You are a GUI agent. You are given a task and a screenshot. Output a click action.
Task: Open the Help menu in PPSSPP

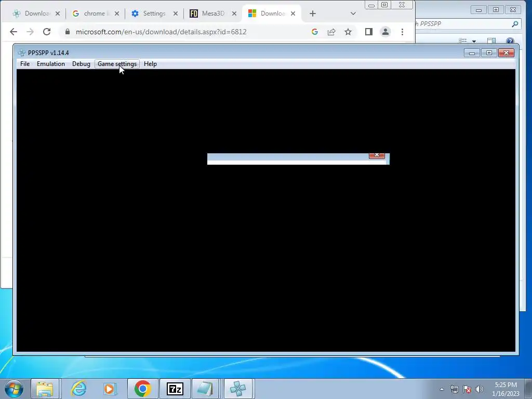[x=150, y=64]
